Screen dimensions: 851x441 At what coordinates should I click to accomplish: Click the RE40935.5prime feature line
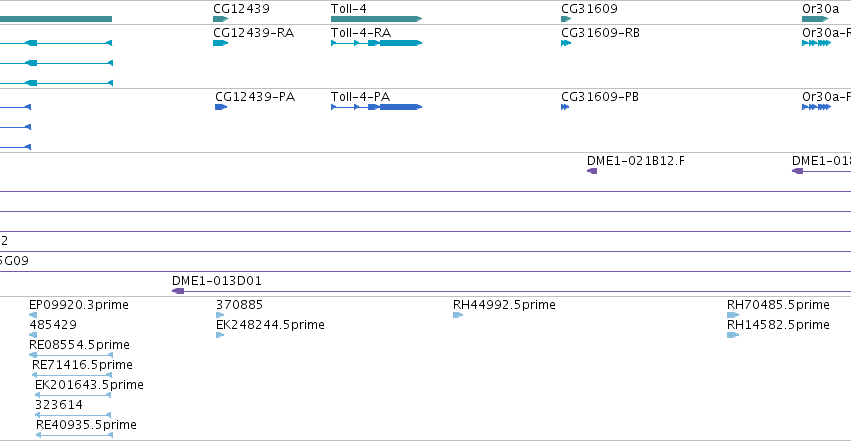tap(74, 435)
